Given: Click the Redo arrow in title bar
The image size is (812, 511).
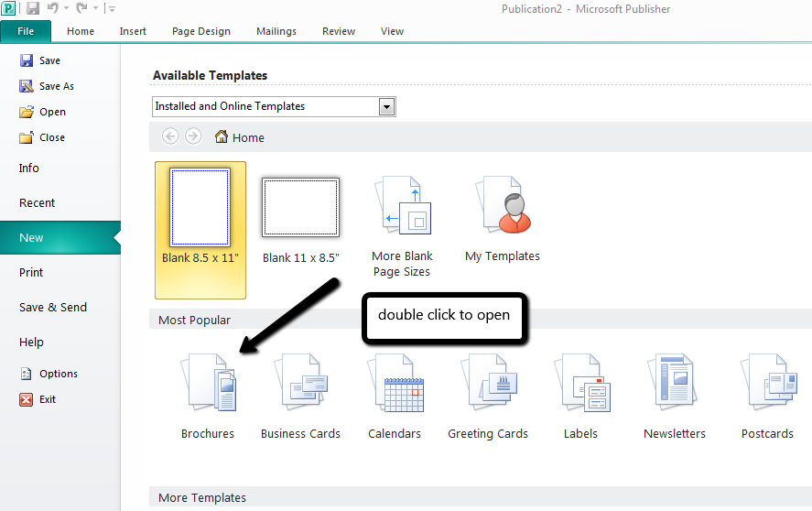Looking at the screenshot, I should [81, 7].
